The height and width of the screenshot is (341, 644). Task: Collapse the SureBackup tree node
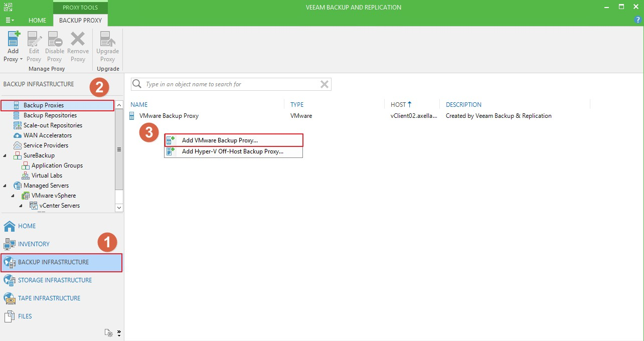(5, 155)
